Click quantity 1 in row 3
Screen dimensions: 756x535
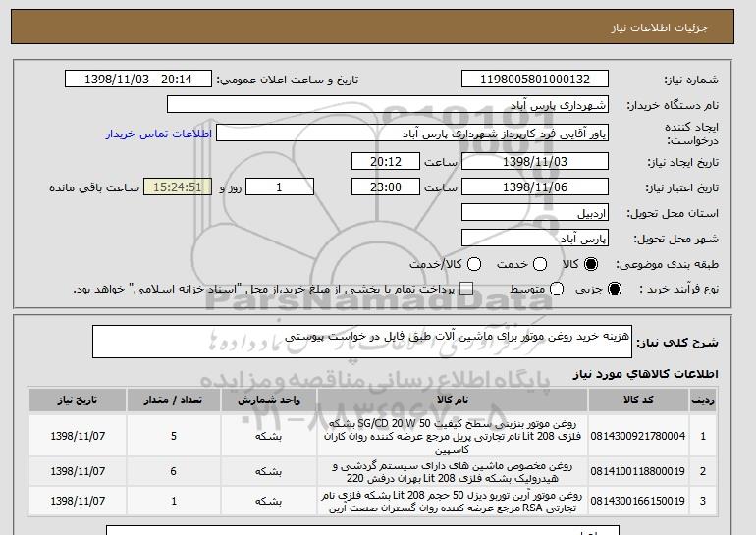tap(174, 502)
